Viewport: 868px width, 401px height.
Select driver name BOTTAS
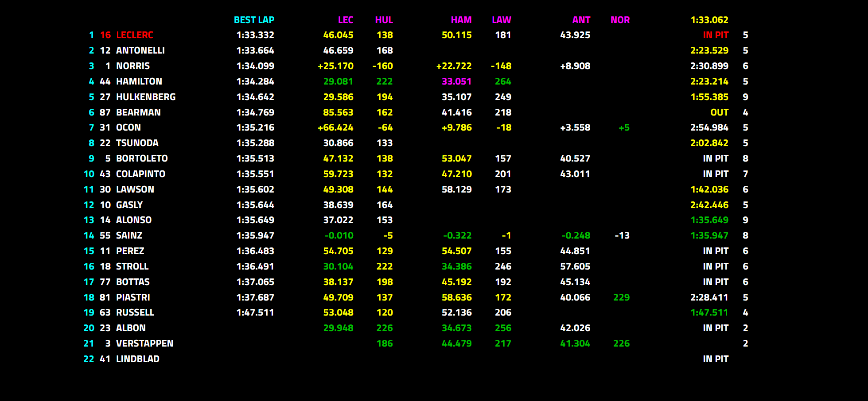[x=133, y=282]
